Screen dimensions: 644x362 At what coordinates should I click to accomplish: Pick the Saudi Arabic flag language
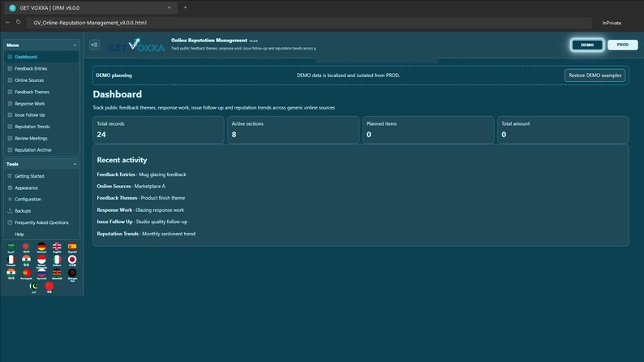click(x=11, y=247)
